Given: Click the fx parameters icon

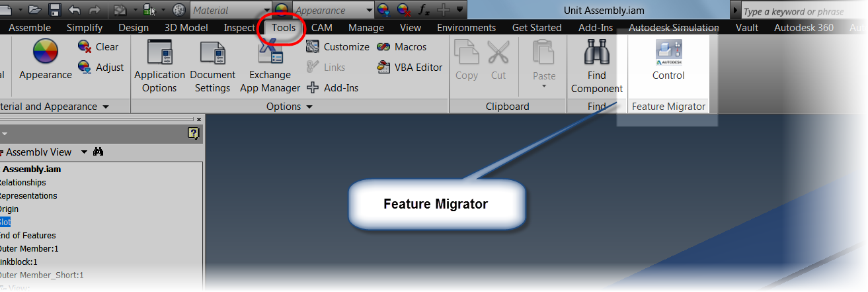Looking at the screenshot, I should 424,10.
